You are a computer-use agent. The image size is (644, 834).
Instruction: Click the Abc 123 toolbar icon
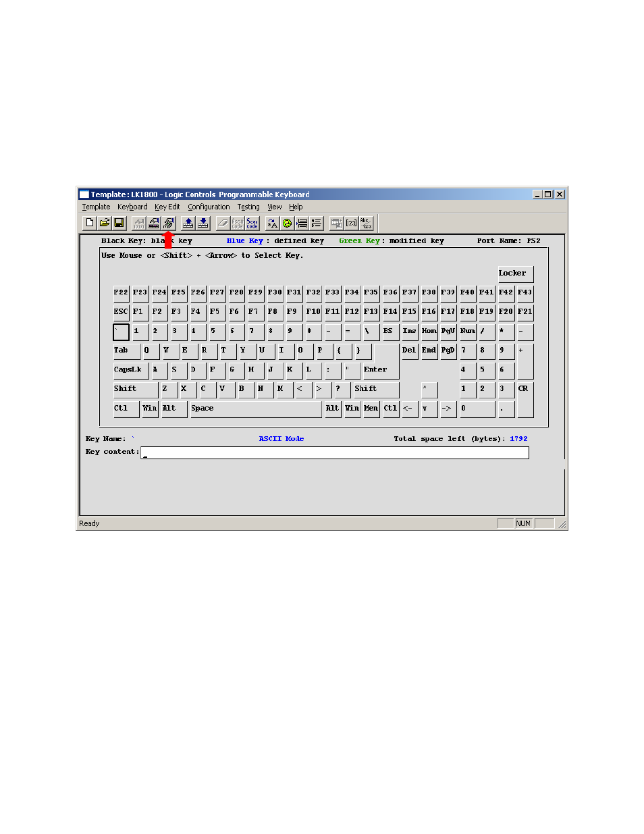[x=365, y=223]
